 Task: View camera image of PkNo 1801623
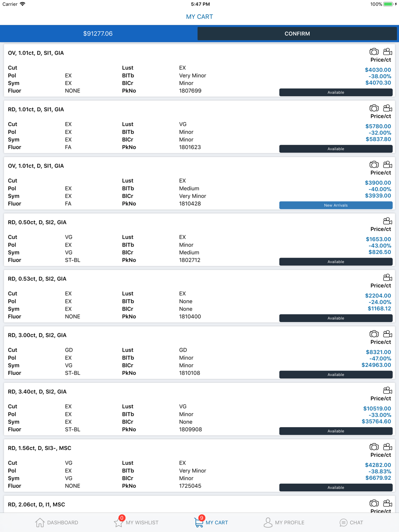[x=374, y=108]
